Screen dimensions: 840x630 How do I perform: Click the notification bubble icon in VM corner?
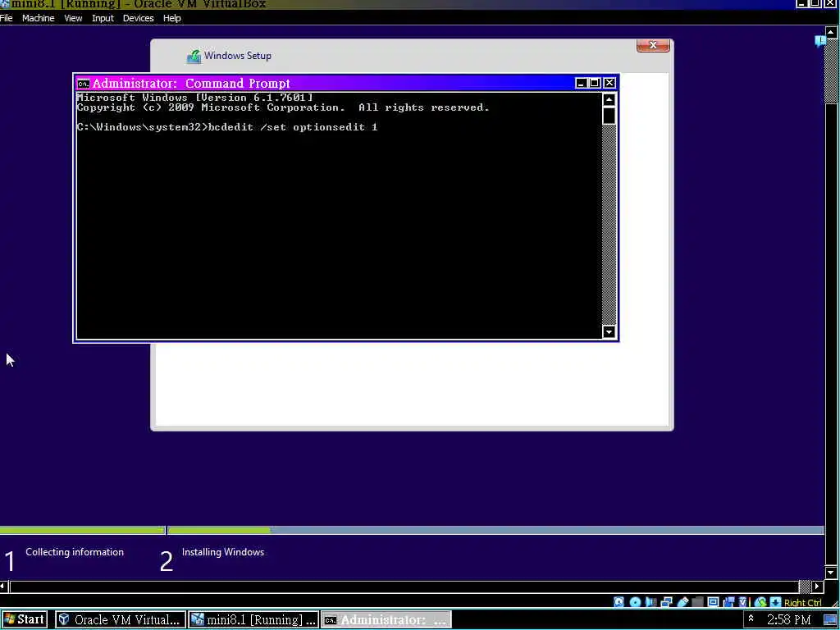tap(819, 41)
